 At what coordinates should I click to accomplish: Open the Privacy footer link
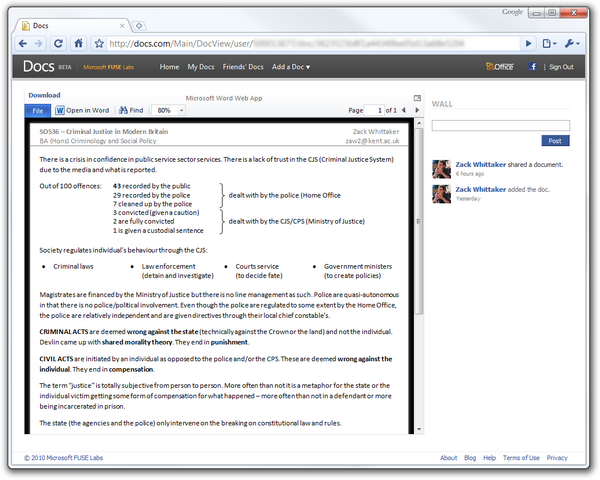click(x=557, y=457)
